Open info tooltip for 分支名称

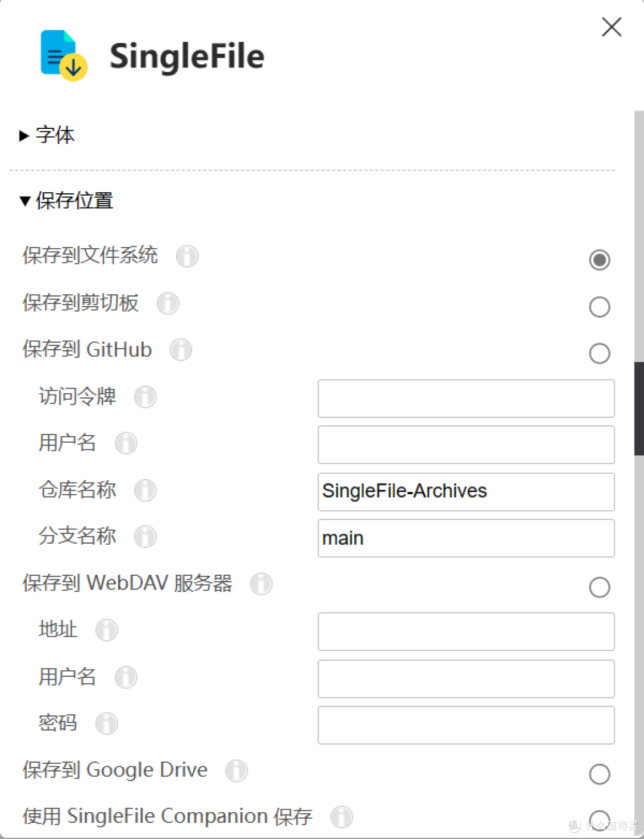coord(145,536)
